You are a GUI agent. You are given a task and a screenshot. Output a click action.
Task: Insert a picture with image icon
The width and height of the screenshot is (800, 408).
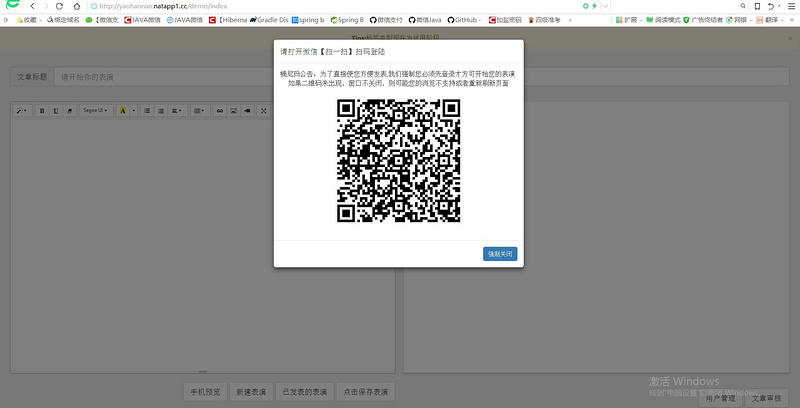(x=234, y=111)
